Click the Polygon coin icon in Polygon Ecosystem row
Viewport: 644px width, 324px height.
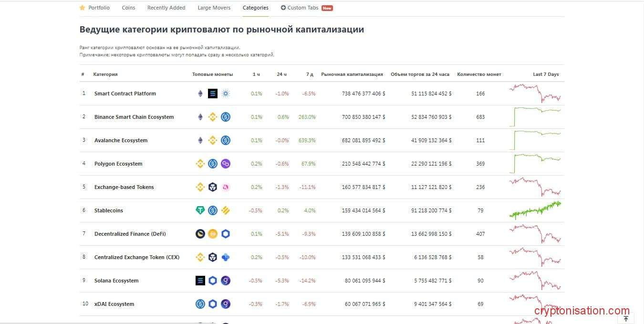pyautogui.click(x=226, y=164)
